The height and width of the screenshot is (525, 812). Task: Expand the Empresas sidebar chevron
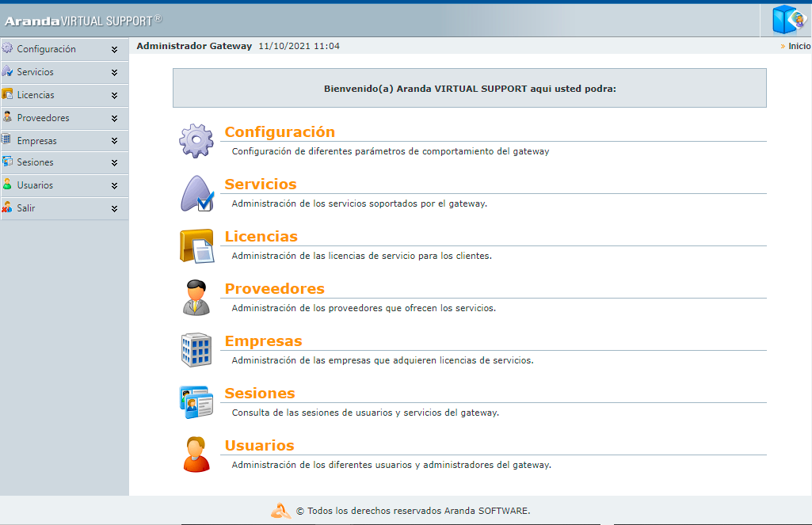coord(114,141)
